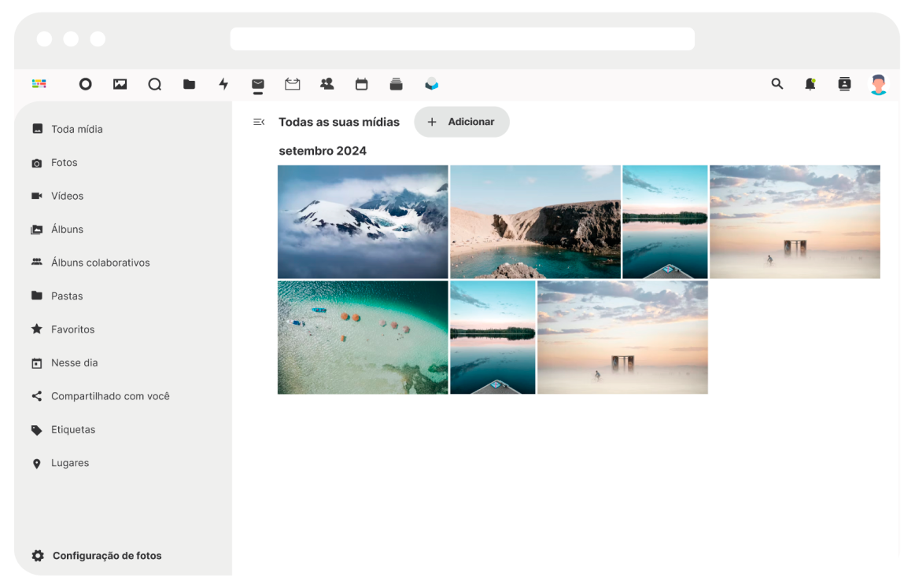Go to Favoritos in the sidebar
Viewport: 915px width, 588px height.
(x=72, y=329)
